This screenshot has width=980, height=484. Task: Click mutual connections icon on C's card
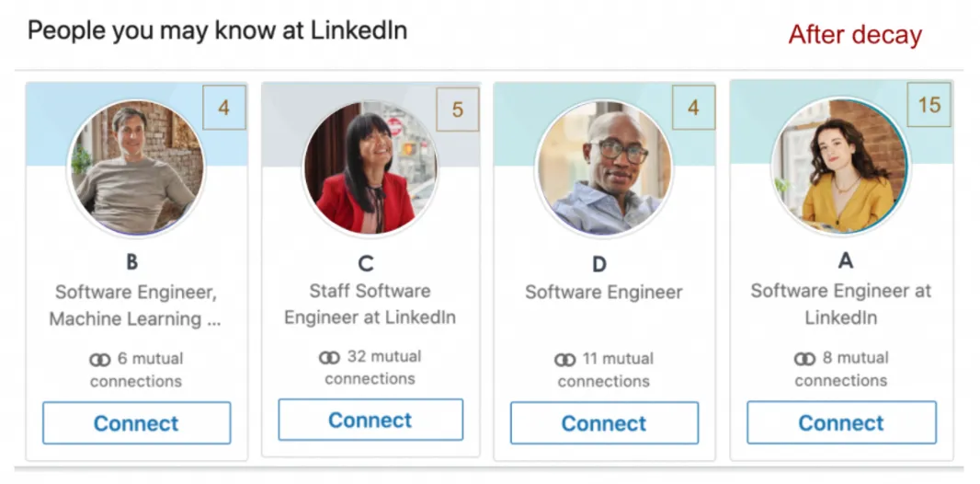[329, 358]
